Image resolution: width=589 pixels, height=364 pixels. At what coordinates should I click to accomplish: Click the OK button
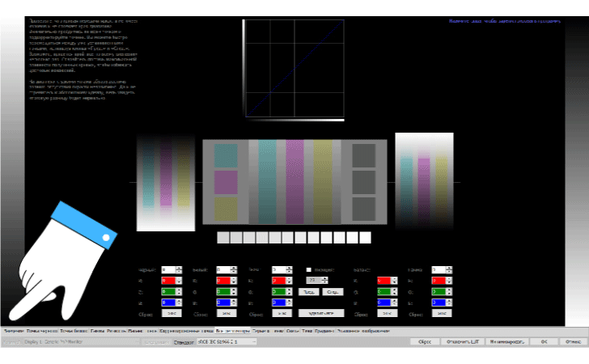pyautogui.click(x=544, y=342)
